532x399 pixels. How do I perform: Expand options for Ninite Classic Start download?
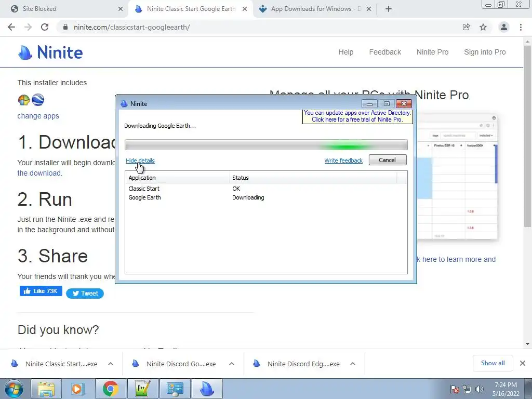(x=111, y=364)
